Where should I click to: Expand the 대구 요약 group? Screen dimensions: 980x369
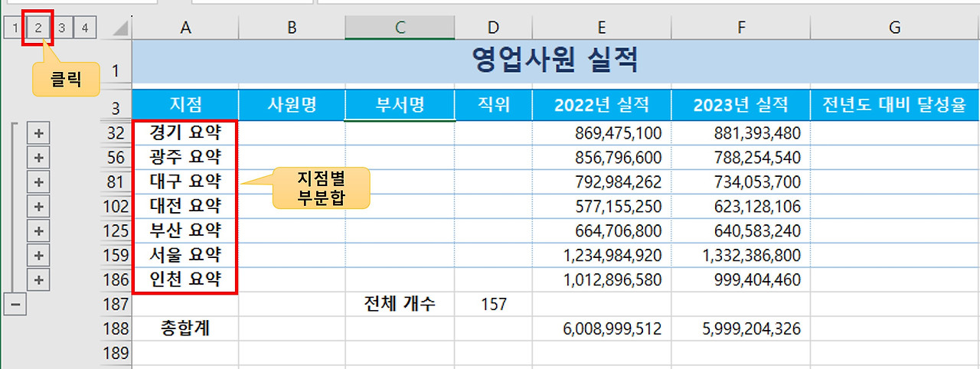(x=38, y=182)
